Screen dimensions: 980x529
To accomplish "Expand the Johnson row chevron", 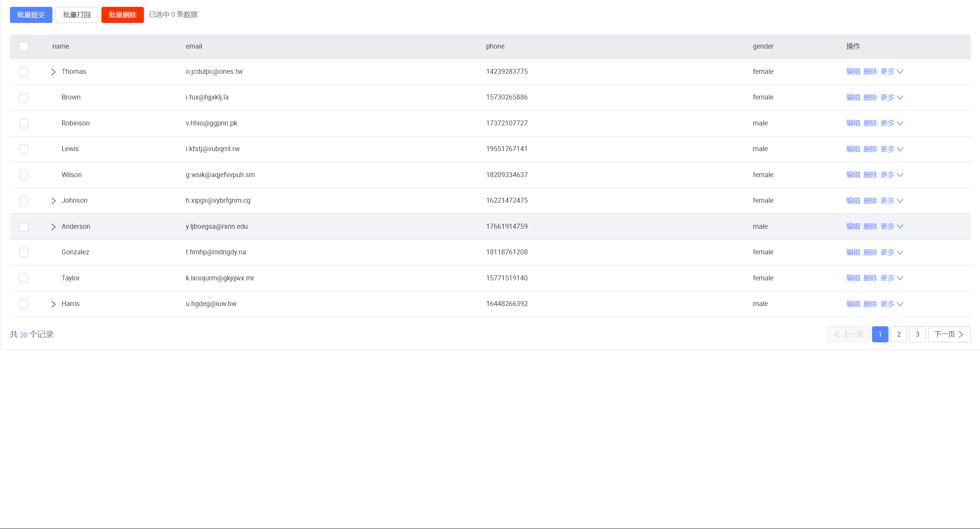I will click(x=53, y=201).
